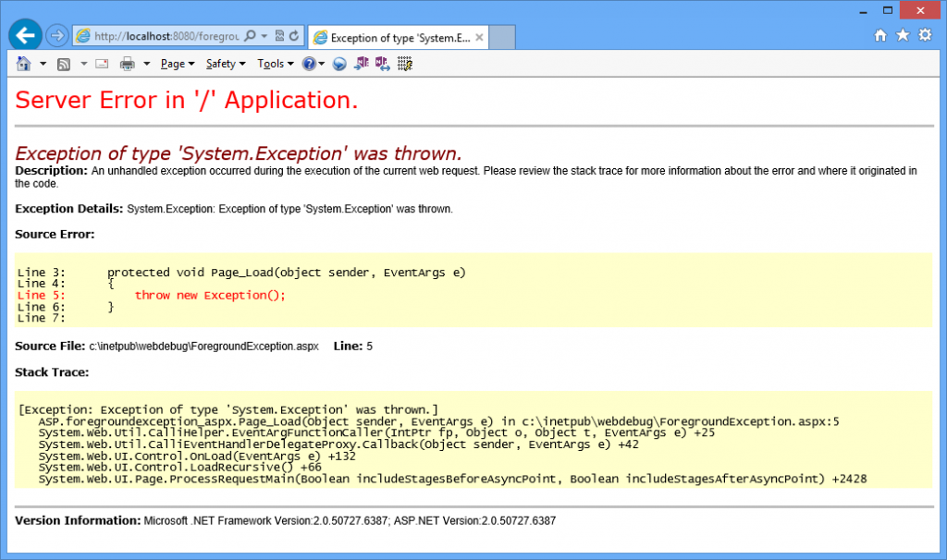Viewport: 947px width, 560px height.
Task: Click the ASP.foregroundexception_aspx.Page_Load trace line
Action: pyautogui.click(x=438, y=421)
